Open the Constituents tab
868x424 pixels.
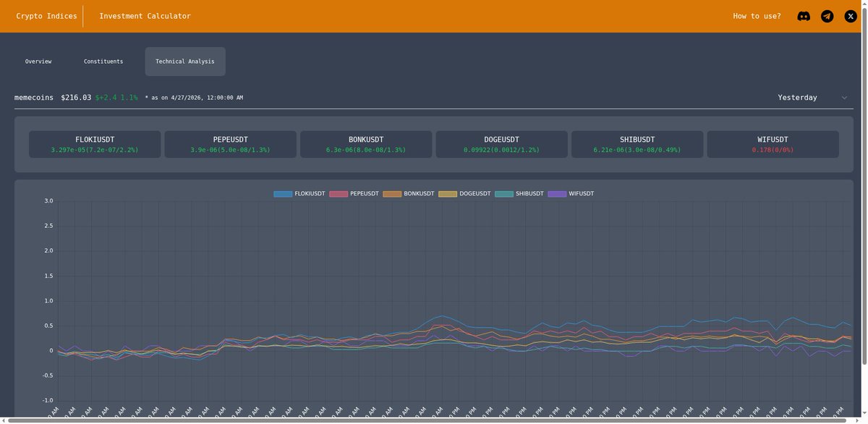pos(103,61)
